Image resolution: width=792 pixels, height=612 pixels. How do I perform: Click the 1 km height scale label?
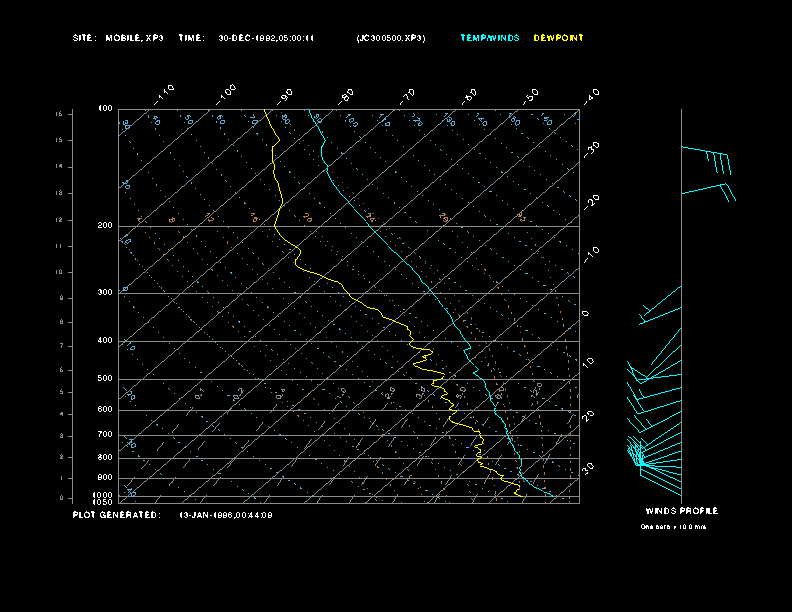[x=62, y=478]
